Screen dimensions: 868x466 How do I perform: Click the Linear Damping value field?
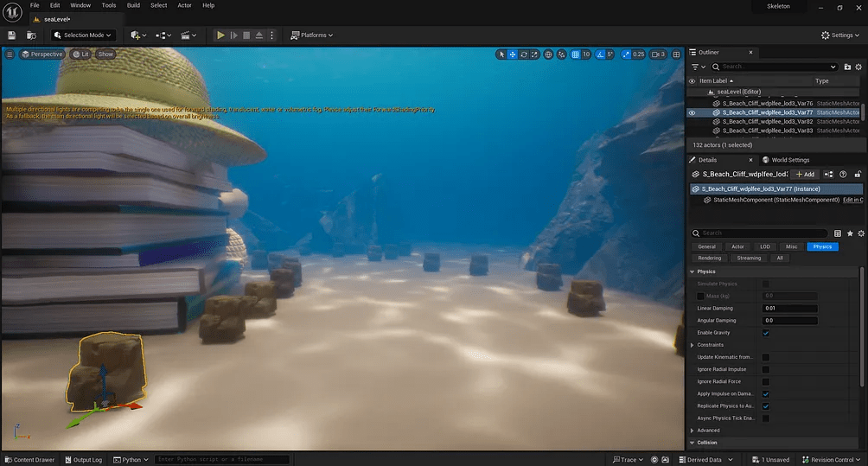pos(790,309)
